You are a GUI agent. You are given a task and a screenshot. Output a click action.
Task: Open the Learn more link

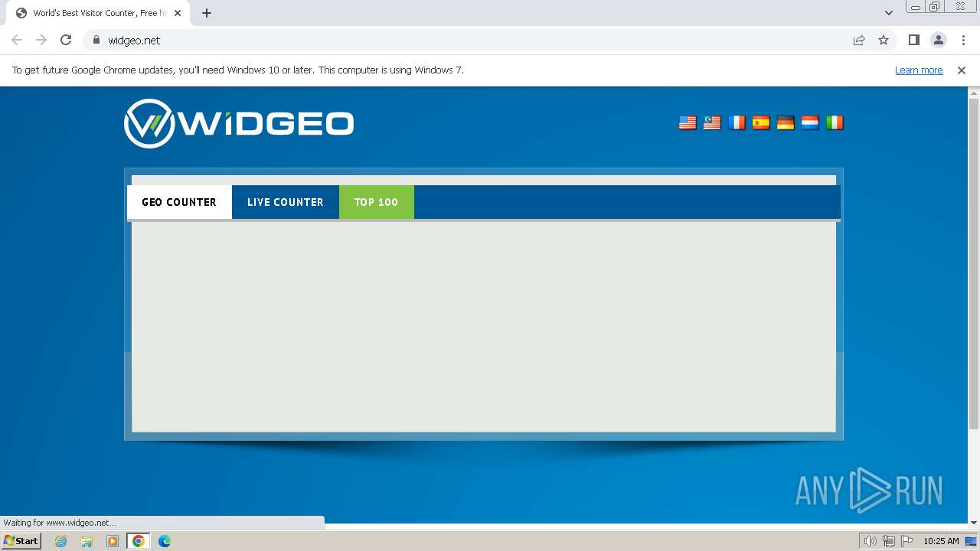click(x=919, y=70)
